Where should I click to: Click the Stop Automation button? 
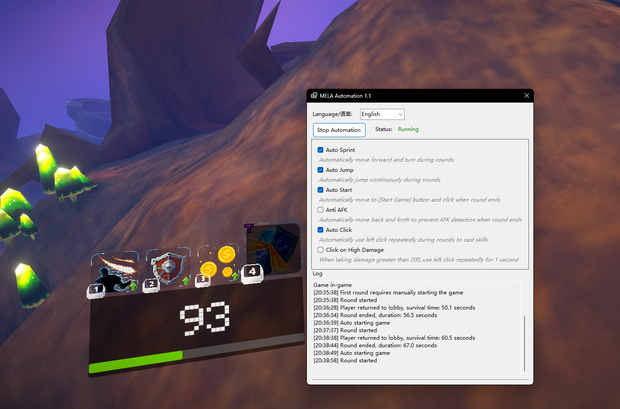pyautogui.click(x=339, y=130)
